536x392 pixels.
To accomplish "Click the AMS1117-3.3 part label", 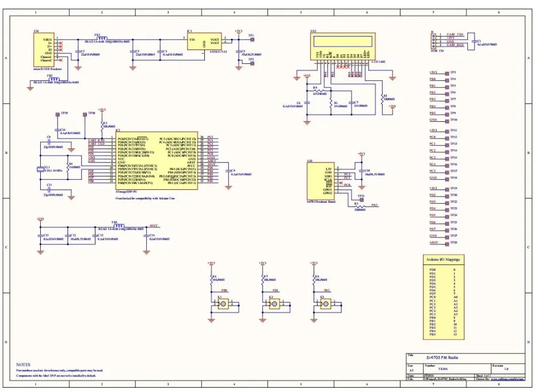I will coord(218,51).
